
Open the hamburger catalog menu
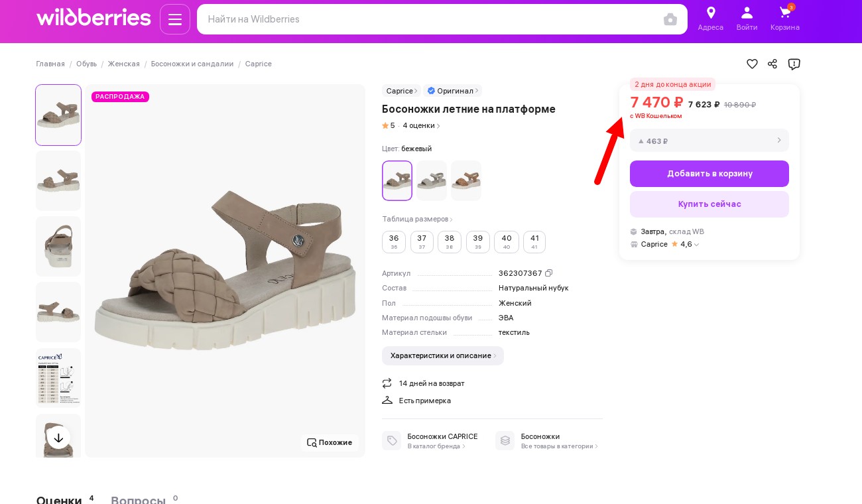175,19
